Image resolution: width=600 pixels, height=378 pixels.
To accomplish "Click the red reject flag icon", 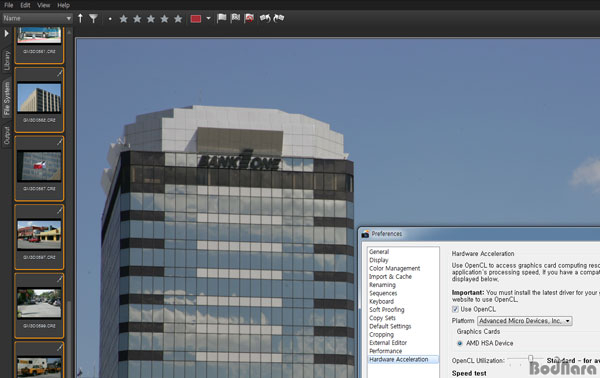I will (249, 18).
